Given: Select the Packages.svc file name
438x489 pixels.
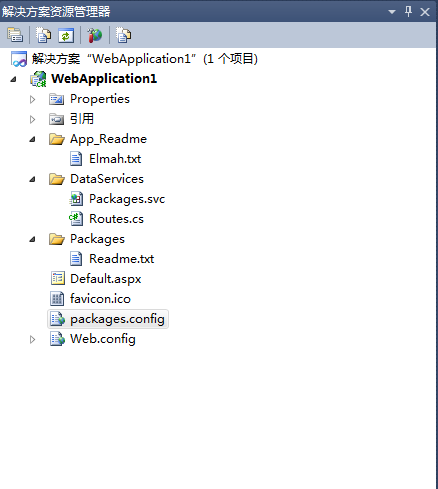Looking at the screenshot, I should click(x=127, y=199).
